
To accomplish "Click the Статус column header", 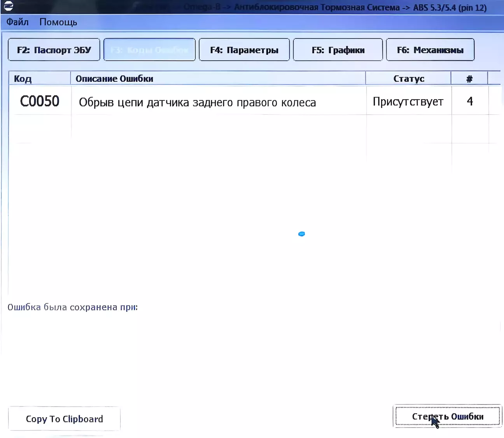I will tap(408, 79).
